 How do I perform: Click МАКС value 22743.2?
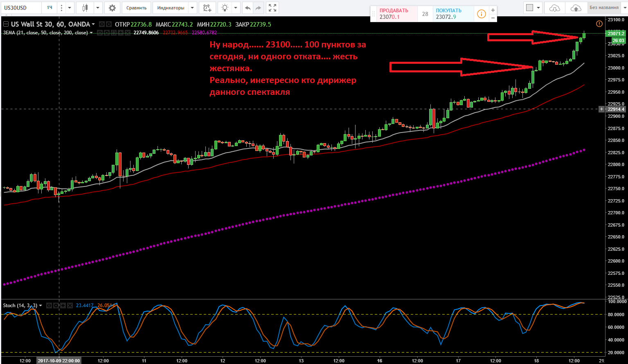coord(182,25)
